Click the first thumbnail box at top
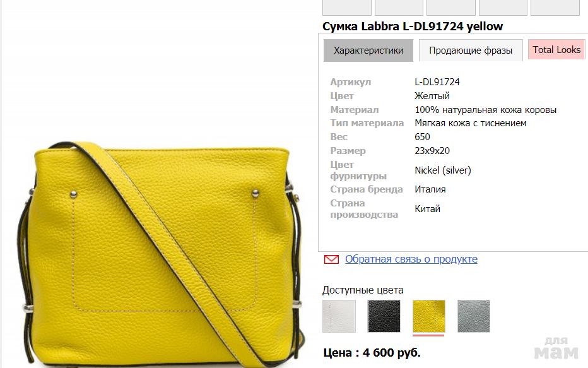Viewport: 588px width, 368px height. (347, 8)
